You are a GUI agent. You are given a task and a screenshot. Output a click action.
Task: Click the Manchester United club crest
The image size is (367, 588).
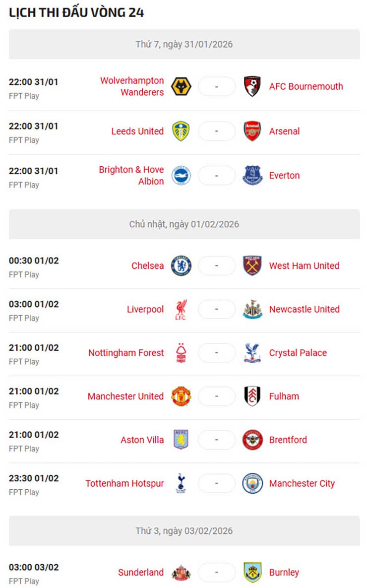181,396
